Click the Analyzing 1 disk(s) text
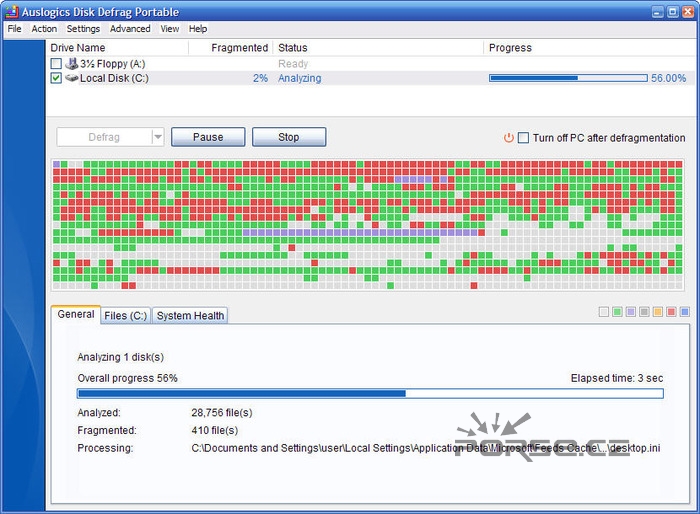Image resolution: width=700 pixels, height=514 pixels. click(x=121, y=357)
